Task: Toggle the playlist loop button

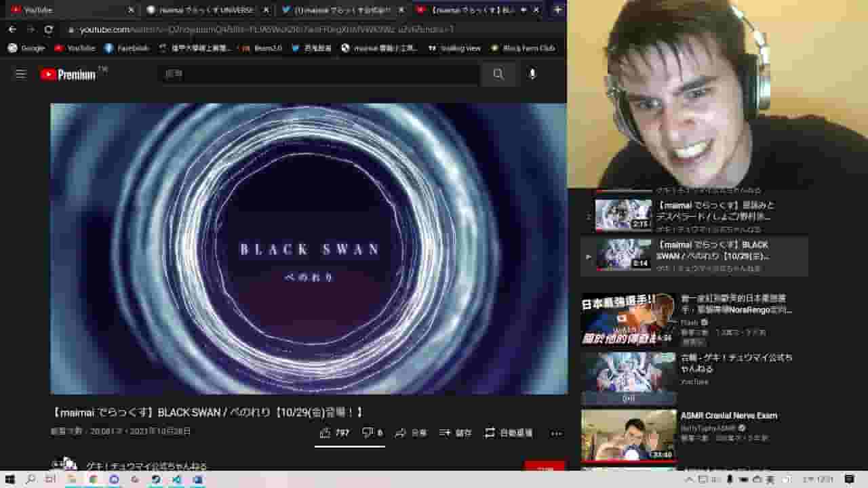Action: (508, 432)
